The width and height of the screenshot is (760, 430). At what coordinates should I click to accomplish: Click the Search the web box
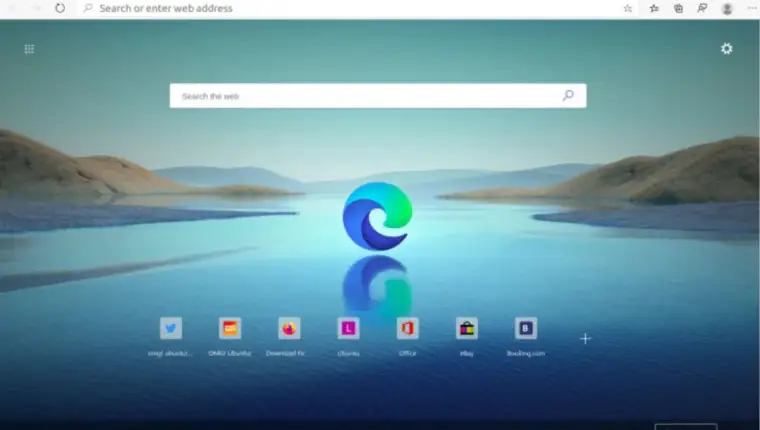click(378, 96)
